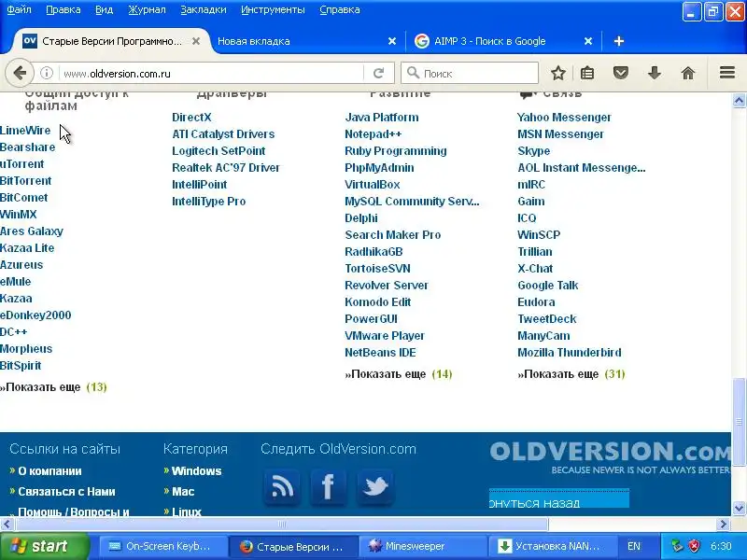Open the LimeWire link

[25, 131]
